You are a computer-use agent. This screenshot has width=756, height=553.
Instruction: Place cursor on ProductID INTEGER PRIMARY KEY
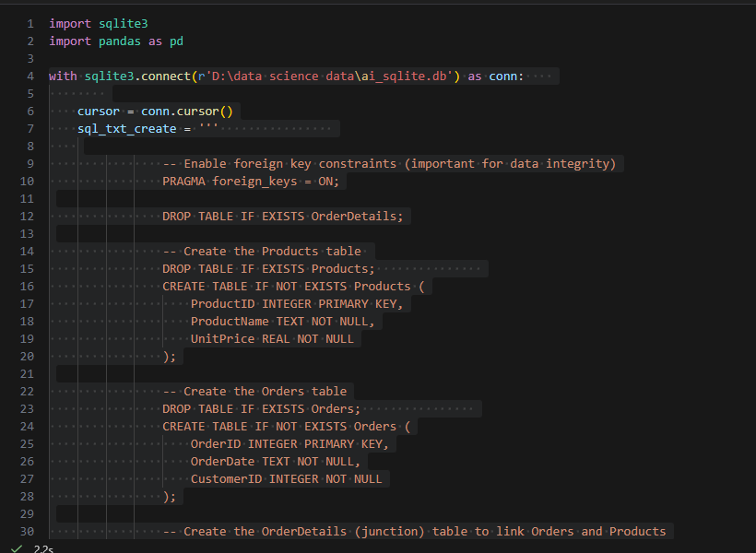click(x=296, y=303)
